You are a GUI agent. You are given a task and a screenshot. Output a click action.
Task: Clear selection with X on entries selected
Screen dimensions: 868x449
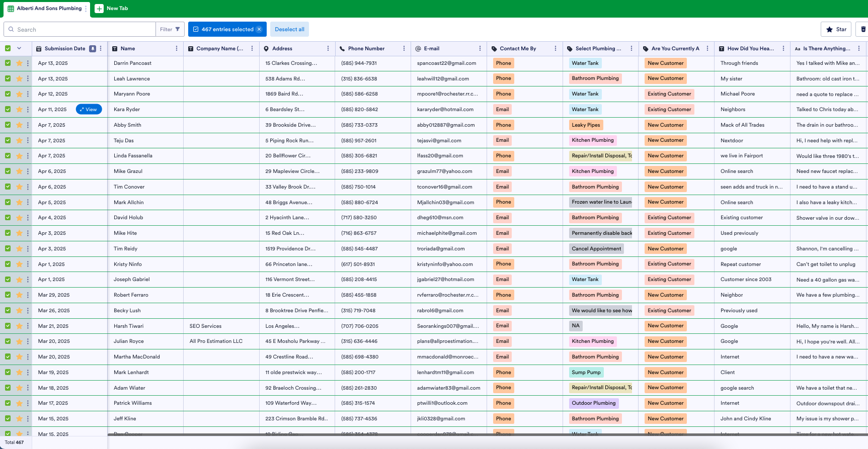pos(259,29)
